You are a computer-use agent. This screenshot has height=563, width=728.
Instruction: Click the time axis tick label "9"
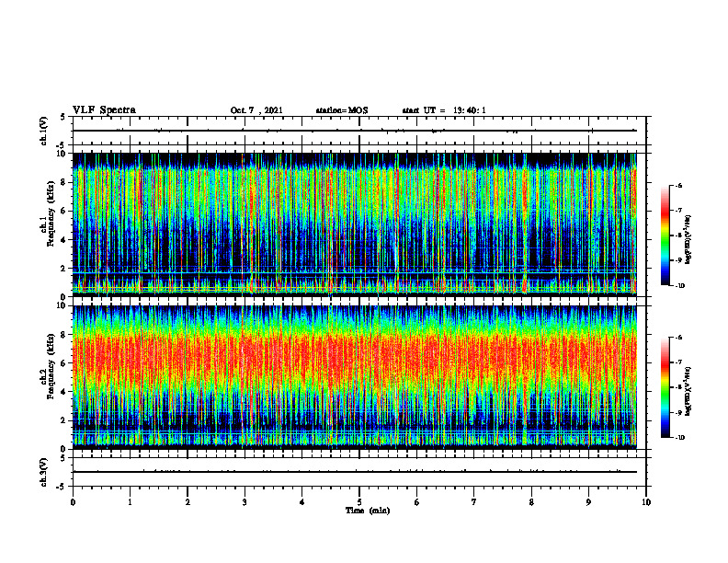tap(588, 502)
